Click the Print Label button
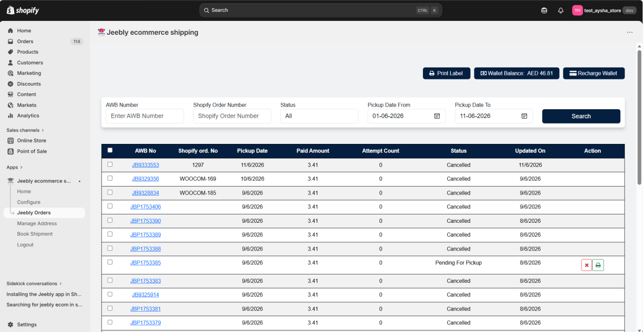 pyautogui.click(x=446, y=73)
